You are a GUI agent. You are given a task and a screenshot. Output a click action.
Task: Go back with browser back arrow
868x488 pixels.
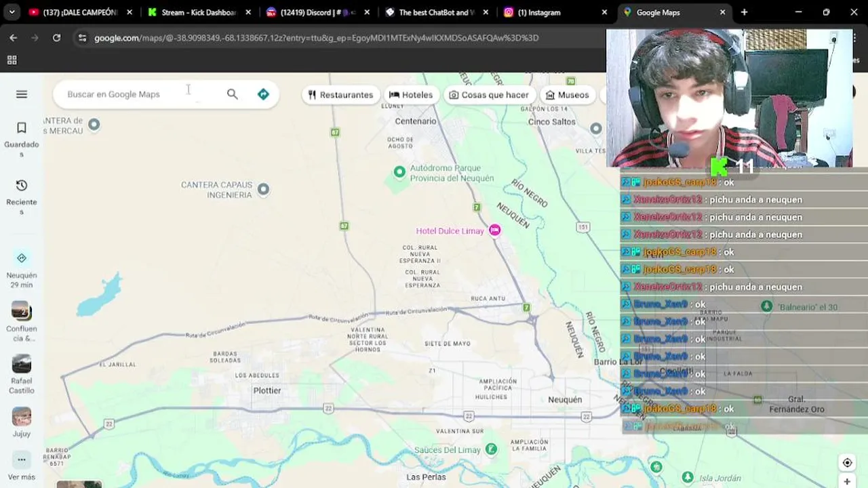(14, 38)
